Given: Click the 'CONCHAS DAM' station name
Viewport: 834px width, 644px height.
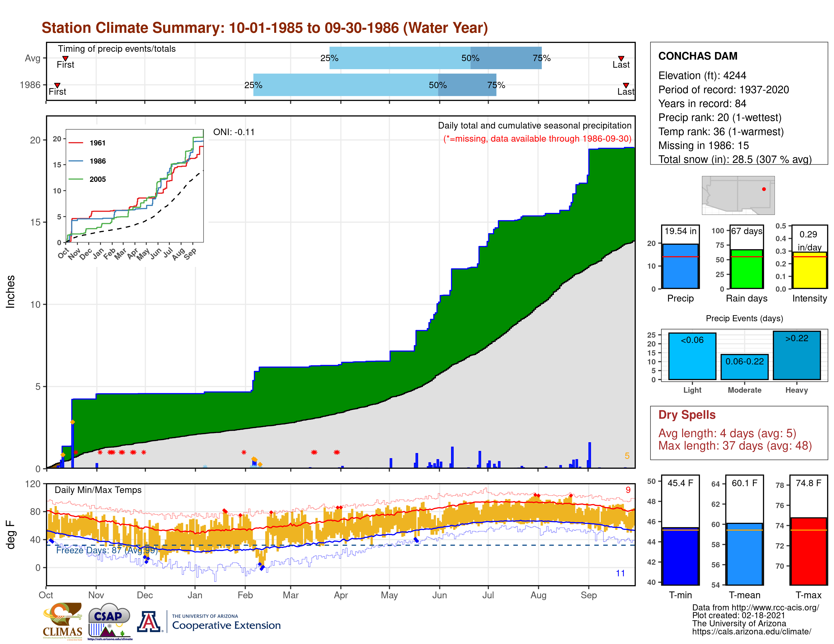Looking at the screenshot, I should (x=698, y=56).
